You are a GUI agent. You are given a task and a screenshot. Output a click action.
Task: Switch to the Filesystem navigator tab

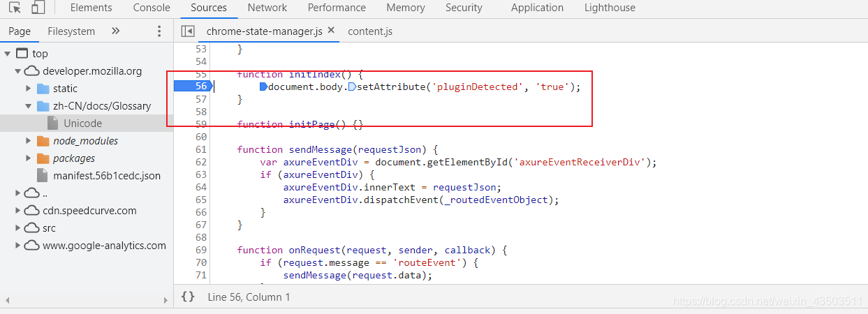(71, 31)
